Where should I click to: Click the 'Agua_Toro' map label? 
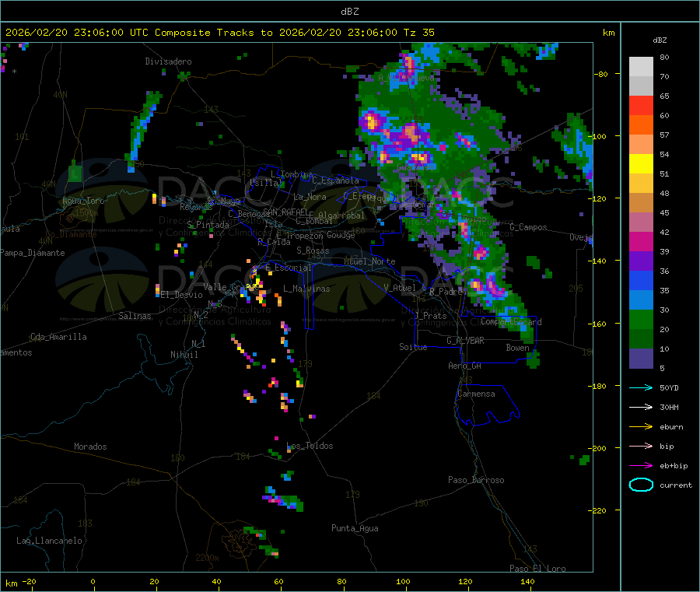[x=83, y=201]
